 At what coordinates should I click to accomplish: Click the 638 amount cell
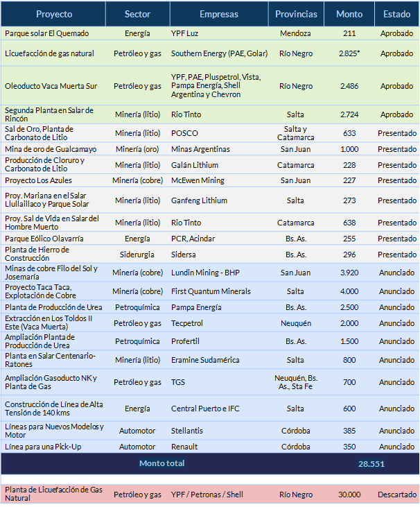349,223
